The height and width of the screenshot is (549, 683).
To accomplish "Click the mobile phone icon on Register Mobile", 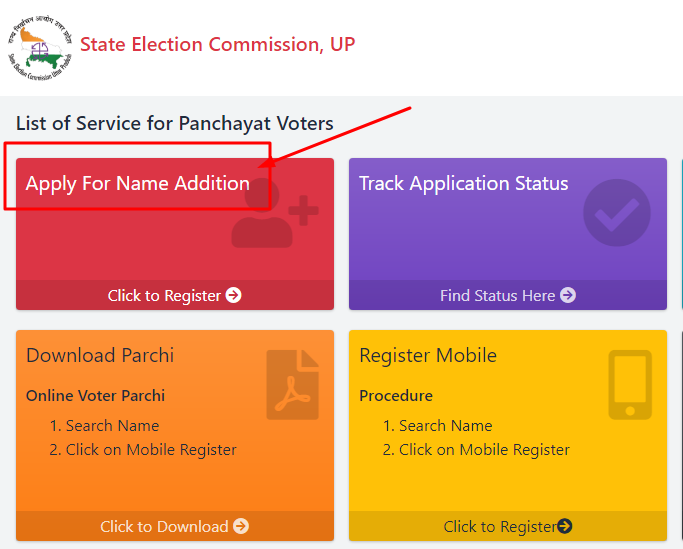I will coord(630,385).
